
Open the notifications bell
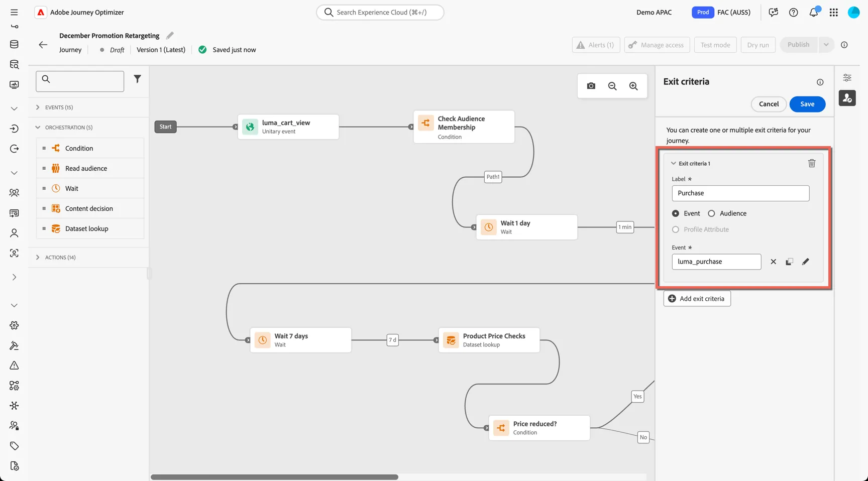click(x=814, y=12)
